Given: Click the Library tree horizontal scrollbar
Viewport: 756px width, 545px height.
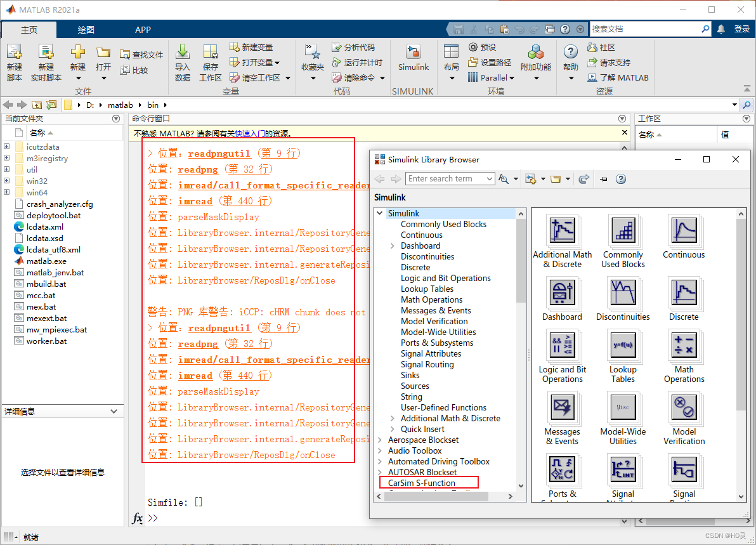Looking at the screenshot, I should 436,496.
